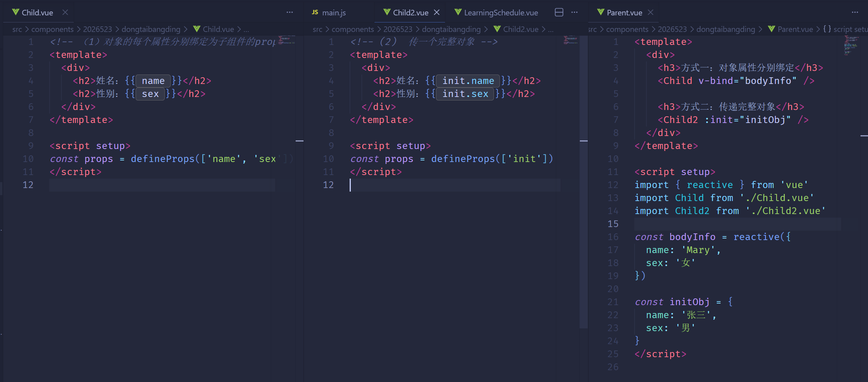
Task: Click './Child2.vue' import path
Action: tap(786, 211)
